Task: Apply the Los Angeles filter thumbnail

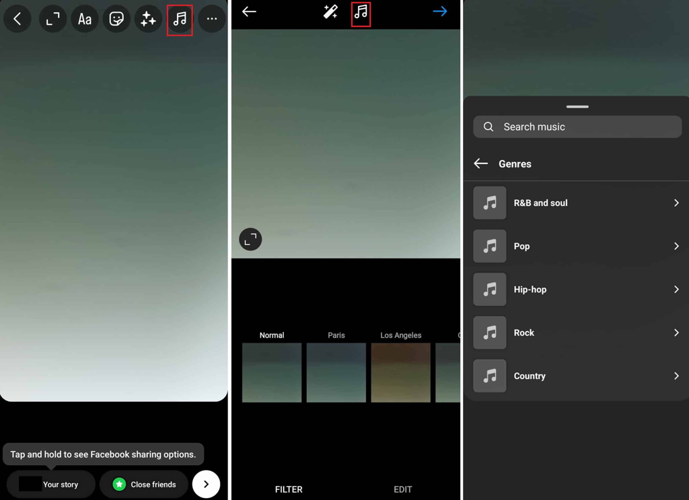Action: click(x=401, y=372)
